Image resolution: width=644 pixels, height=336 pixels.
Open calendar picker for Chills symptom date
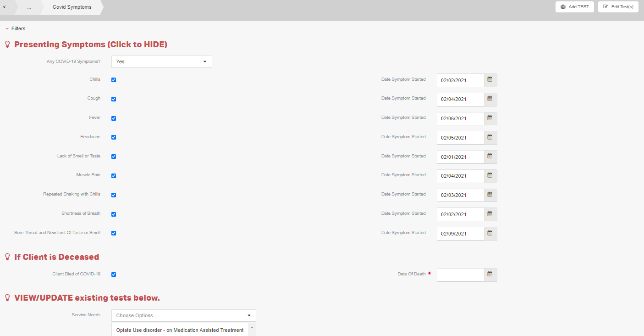[x=490, y=80]
